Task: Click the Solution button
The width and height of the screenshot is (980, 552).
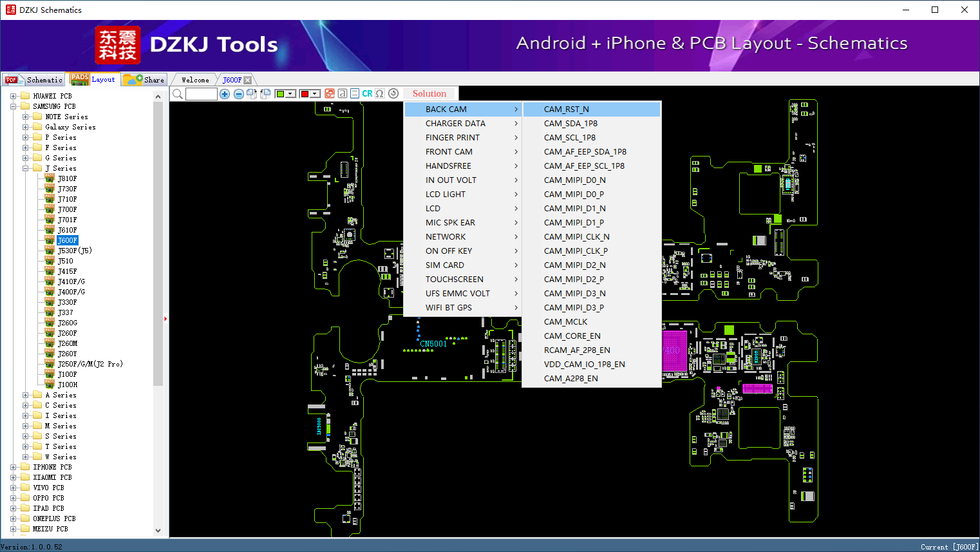Action: tap(429, 93)
